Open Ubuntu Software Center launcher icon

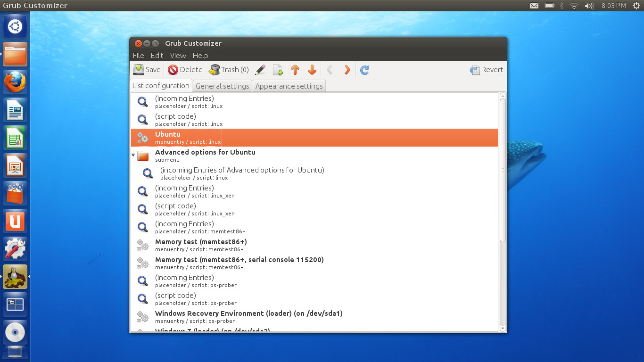15,194
